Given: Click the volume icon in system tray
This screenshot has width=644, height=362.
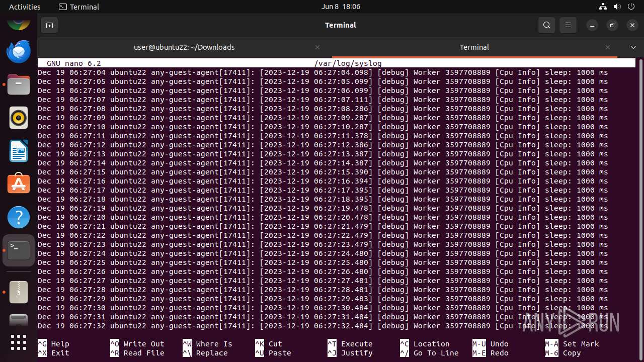Looking at the screenshot, I should (x=617, y=7).
